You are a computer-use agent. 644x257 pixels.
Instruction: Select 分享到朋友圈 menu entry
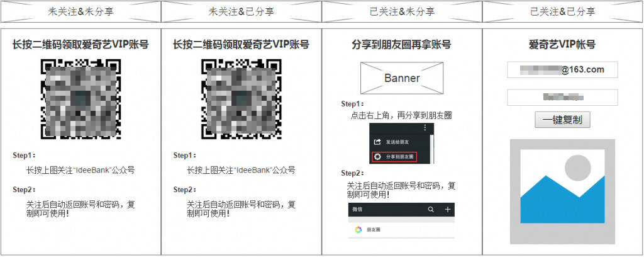point(394,157)
